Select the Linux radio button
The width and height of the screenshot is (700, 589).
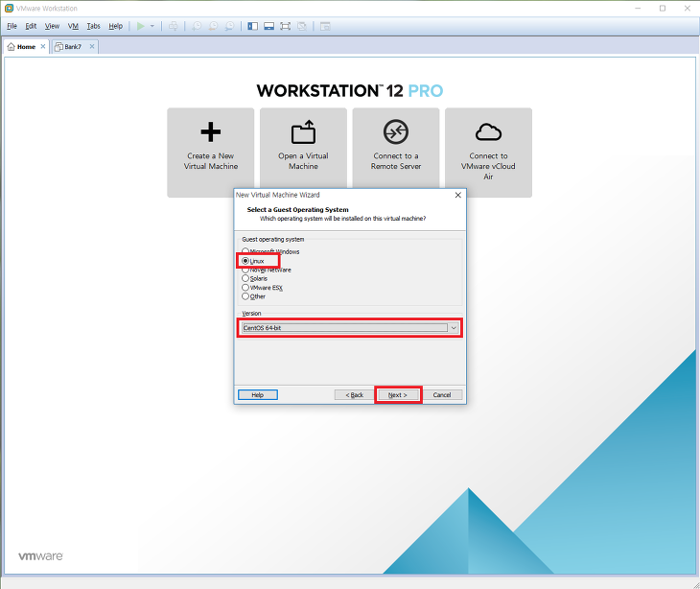point(245,261)
